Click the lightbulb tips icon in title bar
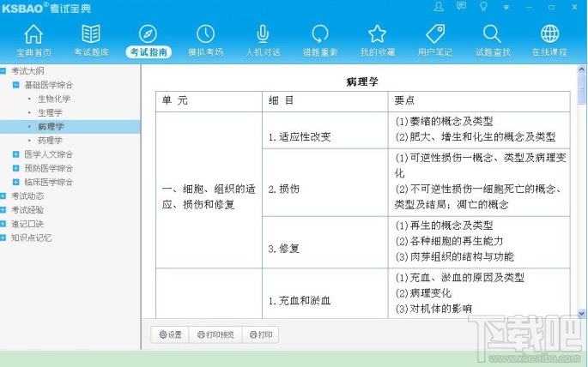The height and width of the screenshot is (367, 588). pyautogui.click(x=484, y=6)
